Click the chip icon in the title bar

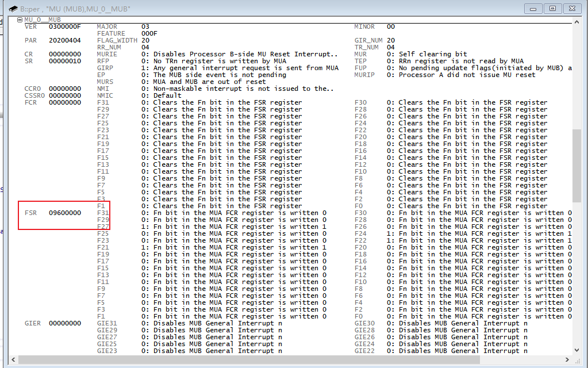pos(13,9)
